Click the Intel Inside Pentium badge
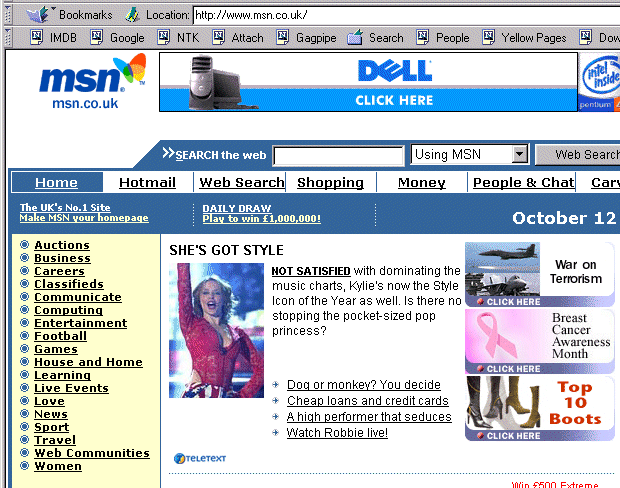Image resolution: width=620 pixels, height=488 pixels. pyautogui.click(x=599, y=82)
